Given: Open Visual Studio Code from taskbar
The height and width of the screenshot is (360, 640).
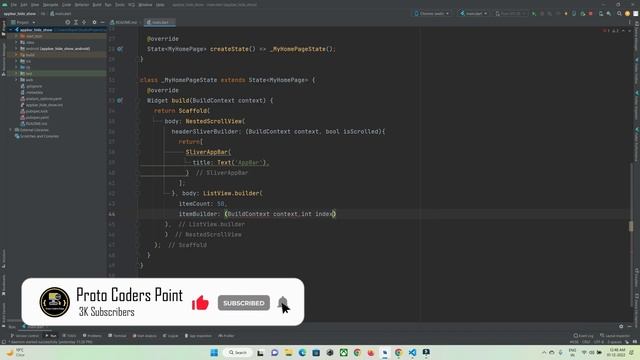Looking at the screenshot, I should 412,353.
